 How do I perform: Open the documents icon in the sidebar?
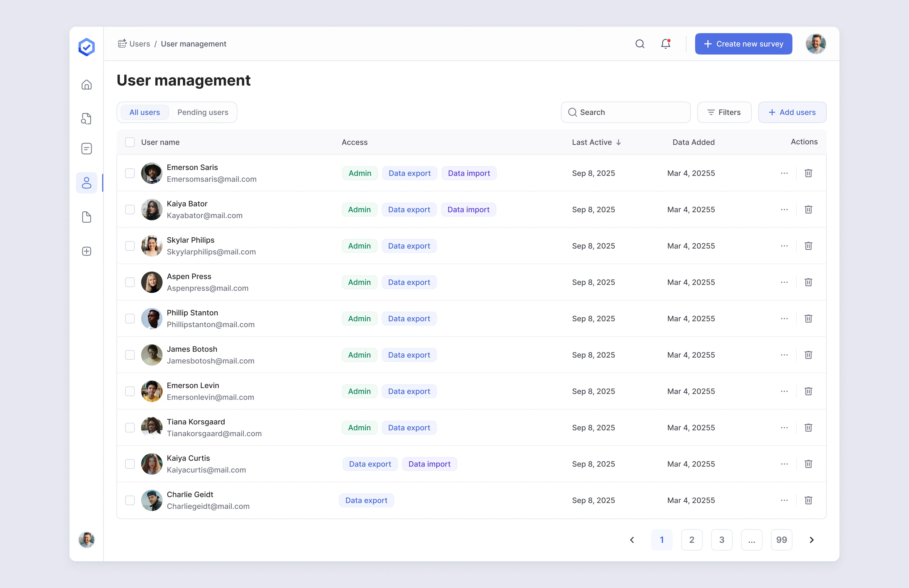tap(87, 217)
